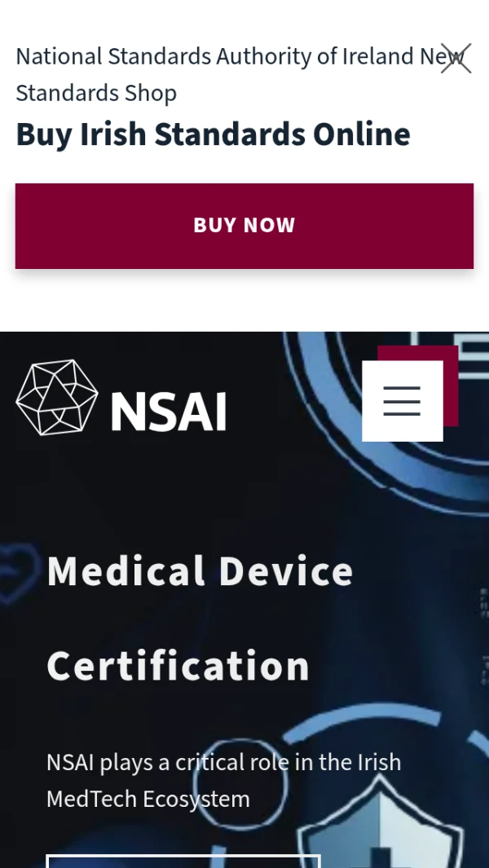Click the outlined button below hero text

pyautogui.click(x=183, y=861)
